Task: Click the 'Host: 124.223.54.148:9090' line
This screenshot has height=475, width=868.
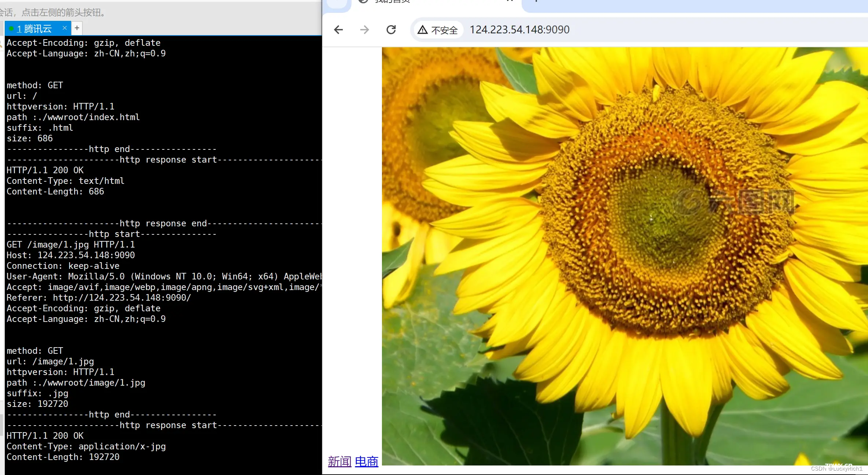Action: [x=71, y=255]
